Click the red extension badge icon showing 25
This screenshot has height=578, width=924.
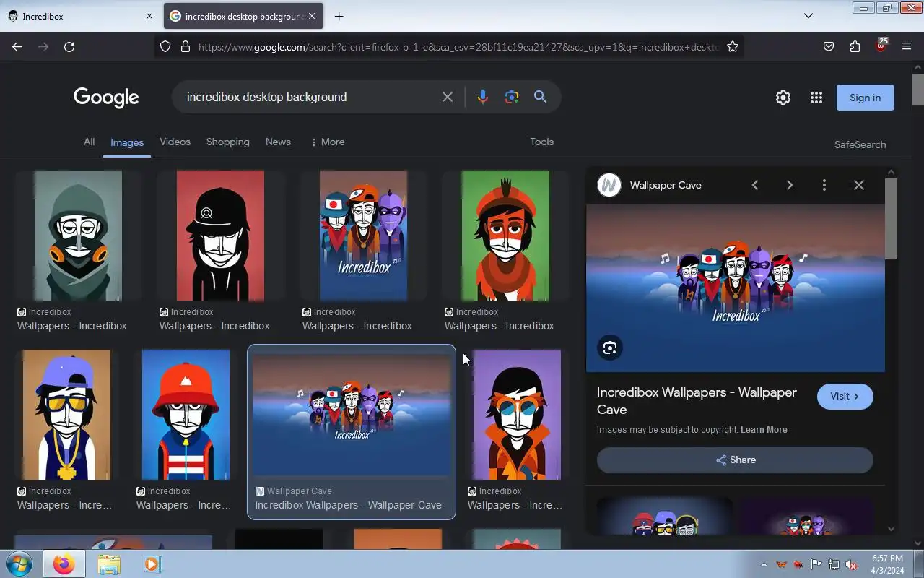tap(881, 45)
